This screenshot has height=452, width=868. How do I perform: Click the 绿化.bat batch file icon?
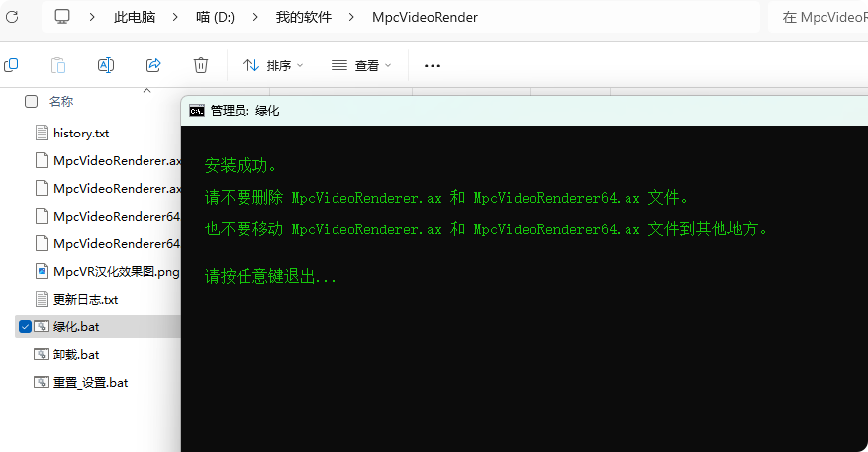[42, 326]
